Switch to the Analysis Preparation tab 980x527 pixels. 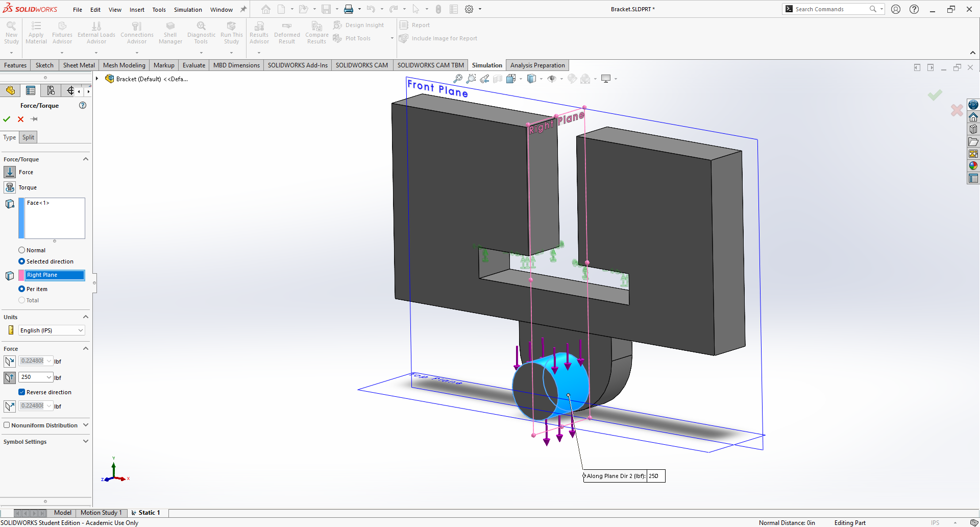point(537,65)
